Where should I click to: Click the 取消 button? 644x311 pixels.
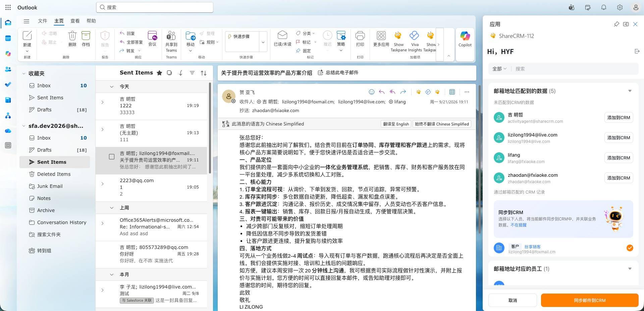tap(513, 300)
